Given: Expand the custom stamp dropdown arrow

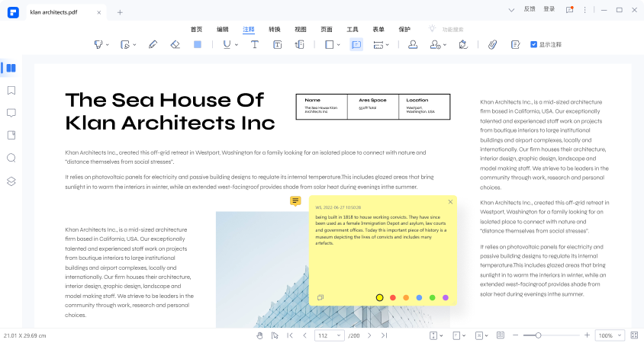Looking at the screenshot, I should coord(445,45).
